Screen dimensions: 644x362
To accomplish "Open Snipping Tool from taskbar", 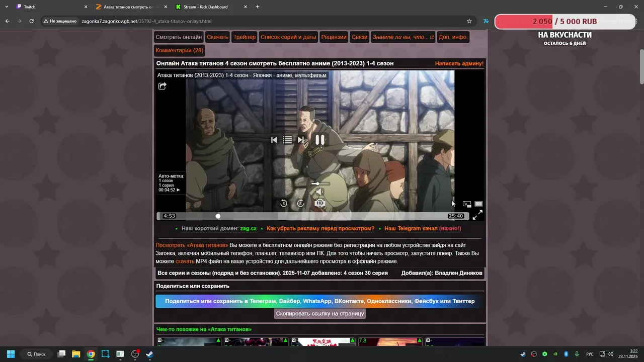I will click(x=105, y=354).
